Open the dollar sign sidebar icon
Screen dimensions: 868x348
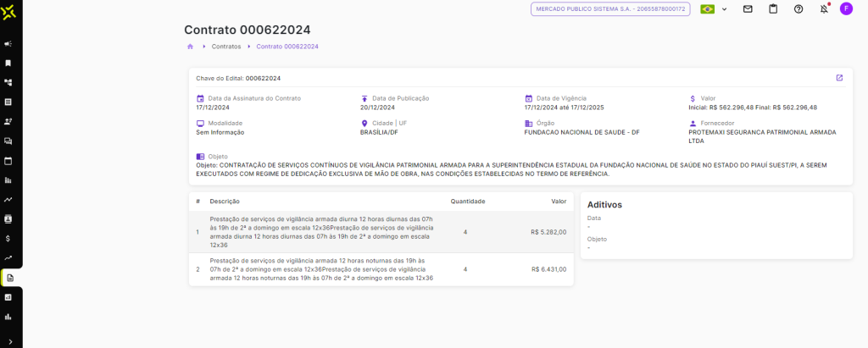point(8,239)
